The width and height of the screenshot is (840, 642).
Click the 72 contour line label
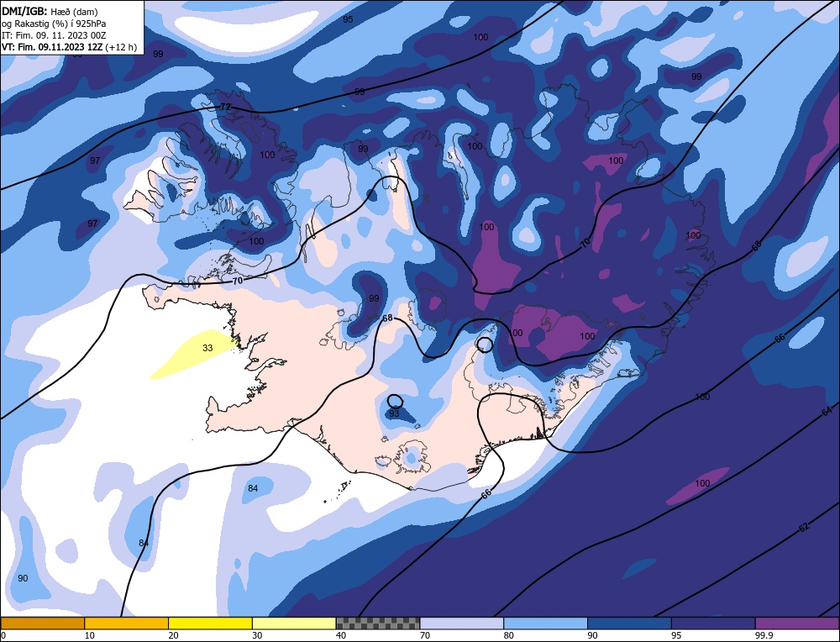tap(225, 108)
